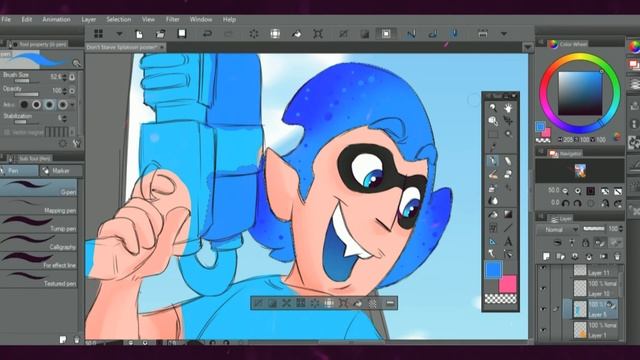640x360 pixels.
Task: Open the File menu
Action: click(x=6, y=19)
